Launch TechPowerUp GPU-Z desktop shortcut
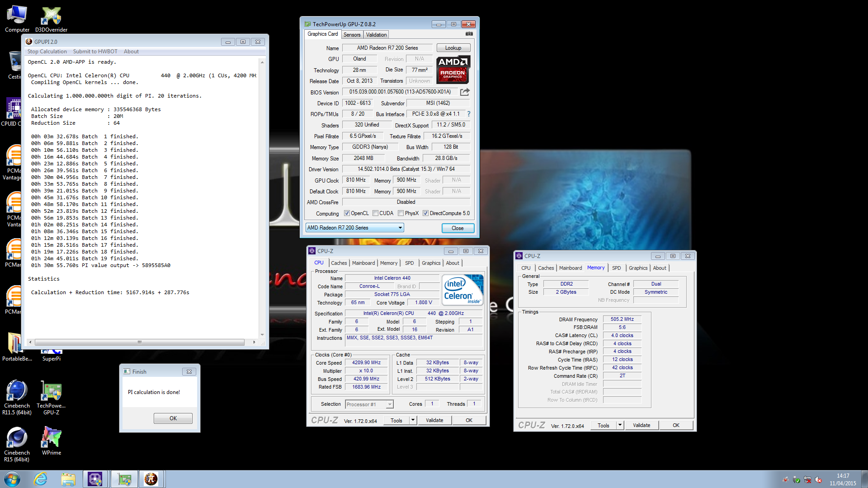Screen dimensions: 868x488 click(x=51, y=398)
